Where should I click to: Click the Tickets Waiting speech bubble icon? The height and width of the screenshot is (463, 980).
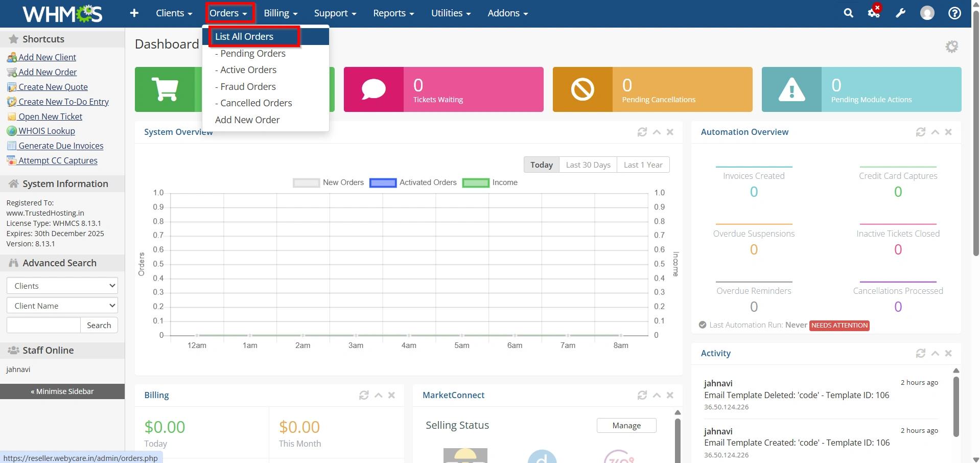click(374, 89)
